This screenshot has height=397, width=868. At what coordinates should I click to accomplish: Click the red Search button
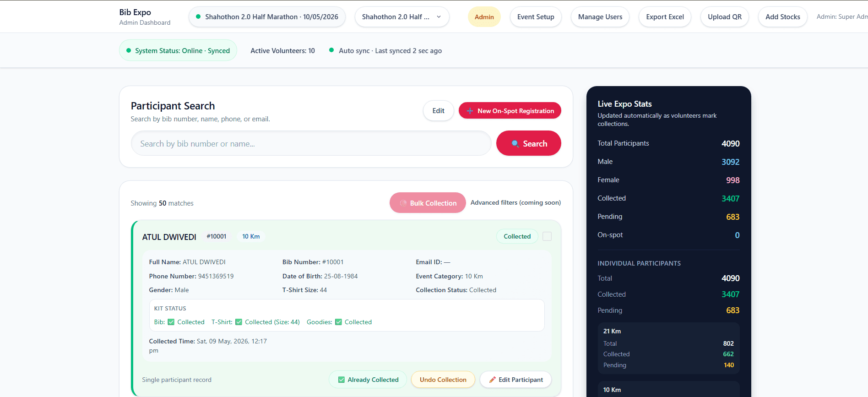click(529, 143)
